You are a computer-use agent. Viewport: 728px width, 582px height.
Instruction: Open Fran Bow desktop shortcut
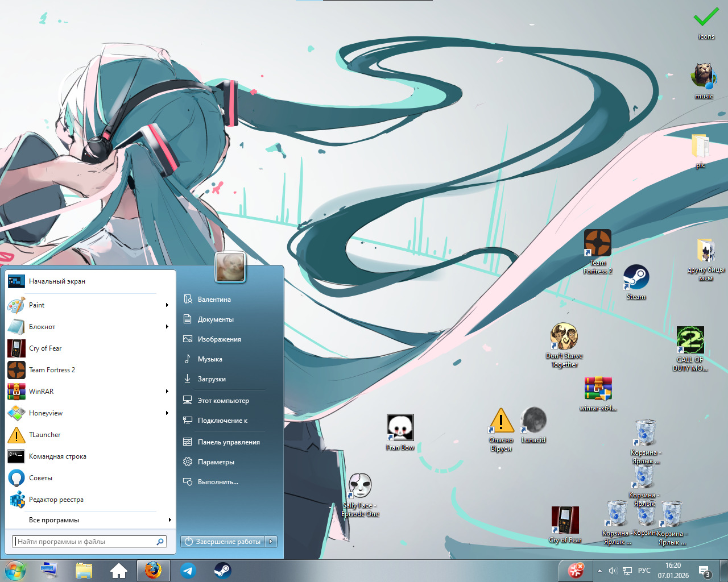point(400,428)
